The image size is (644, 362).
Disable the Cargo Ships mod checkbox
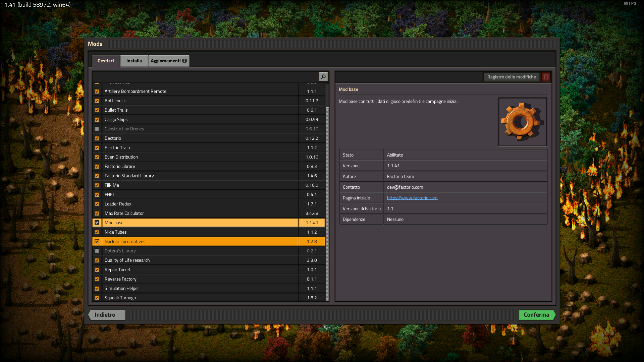[x=97, y=119]
